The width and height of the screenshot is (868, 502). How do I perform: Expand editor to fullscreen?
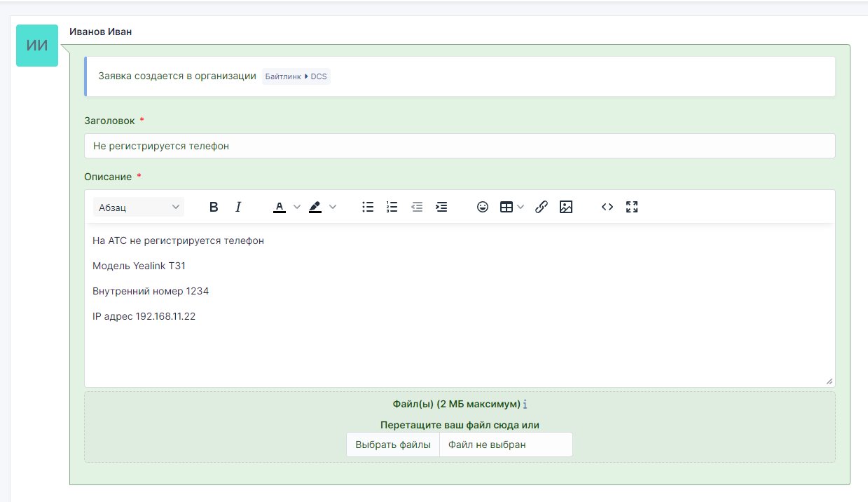point(632,207)
